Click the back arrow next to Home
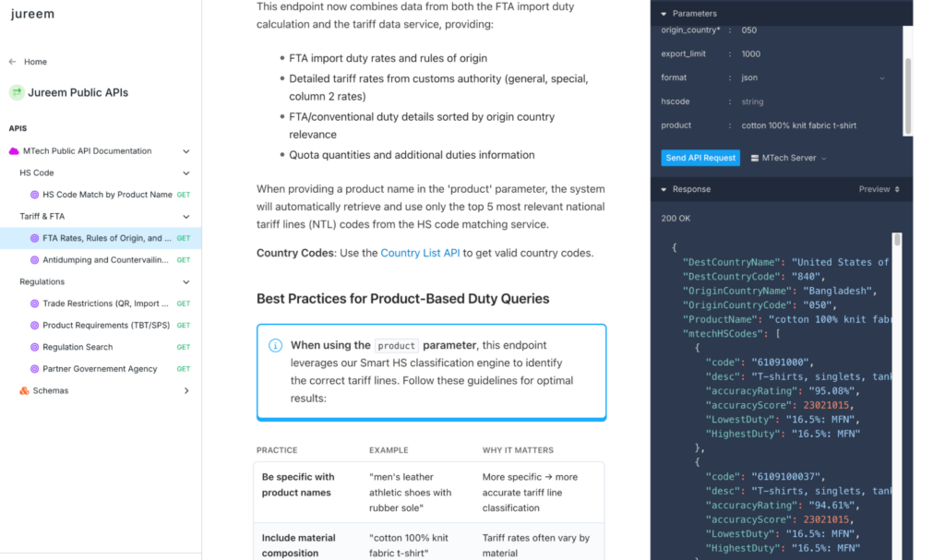Viewport: 945px width, 560px height. tap(13, 62)
